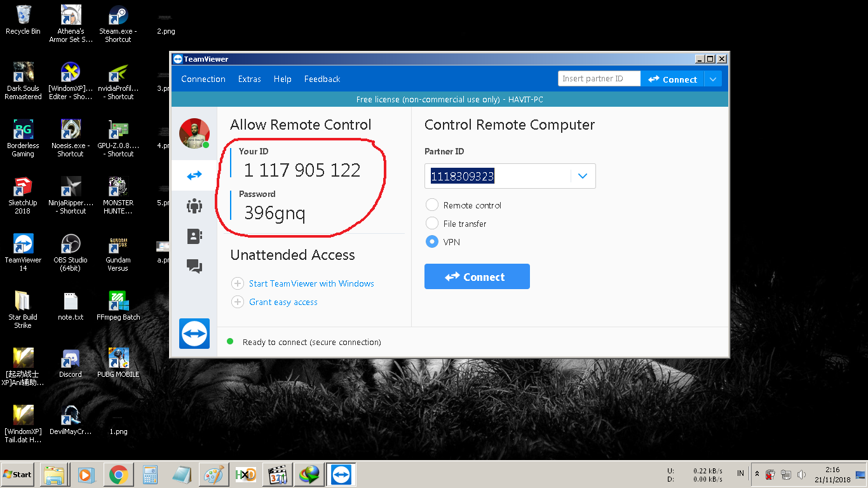This screenshot has width=868, height=488.
Task: Click the Ready to connect status text
Action: pyautogui.click(x=312, y=342)
